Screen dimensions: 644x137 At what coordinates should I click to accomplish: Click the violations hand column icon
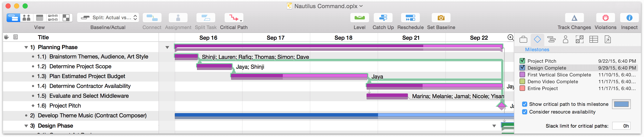[x=7, y=37]
